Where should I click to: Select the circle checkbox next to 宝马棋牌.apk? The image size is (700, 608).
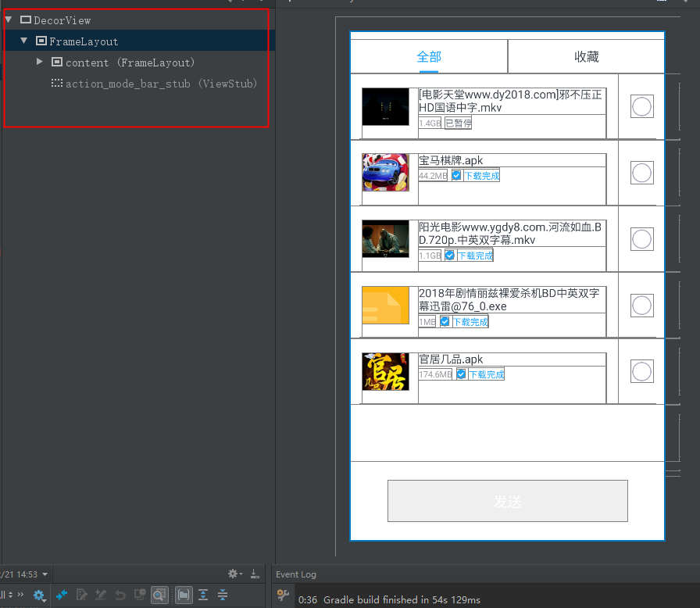point(641,173)
